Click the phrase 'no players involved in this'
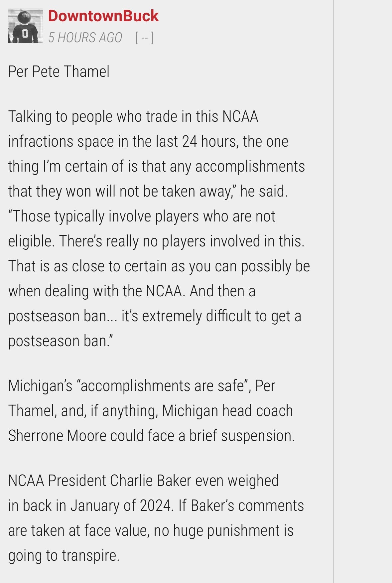The image size is (392, 583). pos(222,241)
